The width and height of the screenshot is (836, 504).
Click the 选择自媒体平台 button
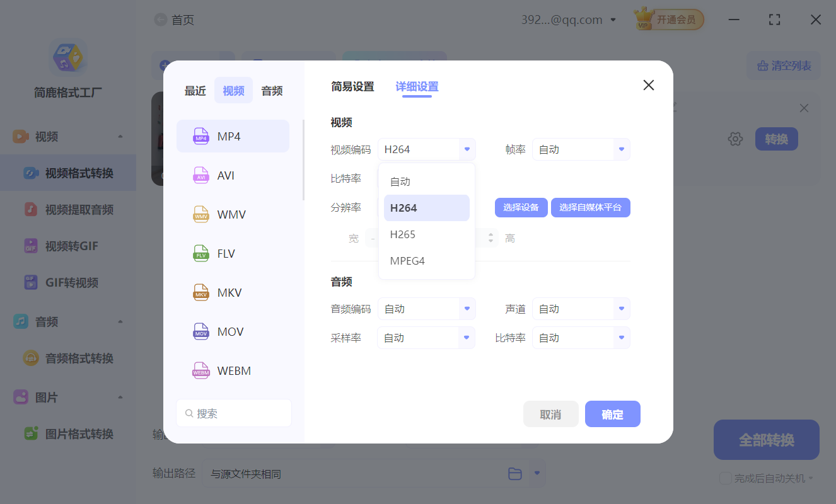click(591, 207)
